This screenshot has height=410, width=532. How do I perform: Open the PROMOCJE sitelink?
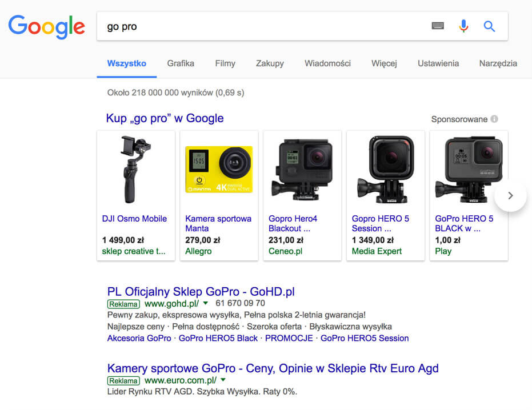pos(289,338)
